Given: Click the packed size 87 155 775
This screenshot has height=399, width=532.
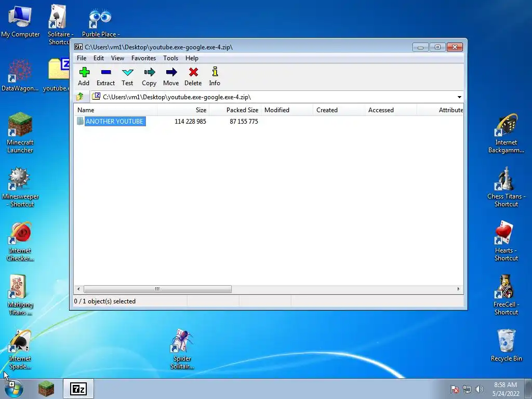Looking at the screenshot, I should pyautogui.click(x=244, y=121).
